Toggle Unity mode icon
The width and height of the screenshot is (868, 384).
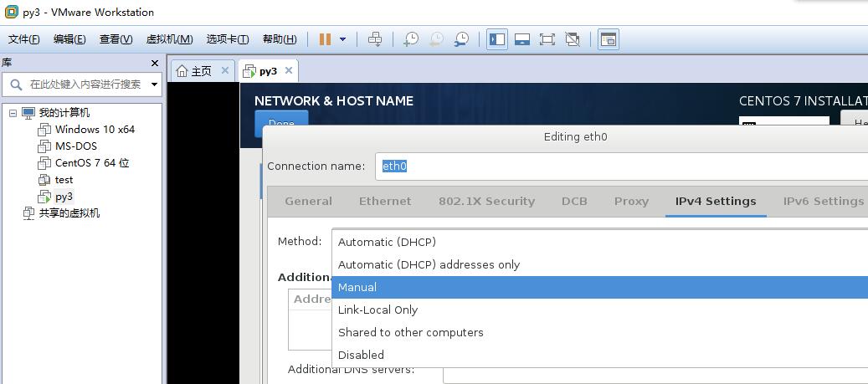(573, 39)
